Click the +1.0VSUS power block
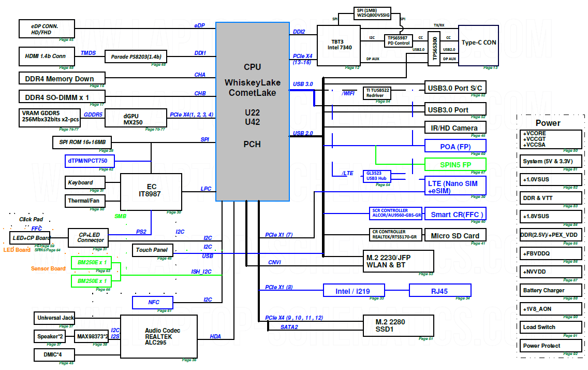Viewport: 588px width, 370px height. (x=551, y=179)
